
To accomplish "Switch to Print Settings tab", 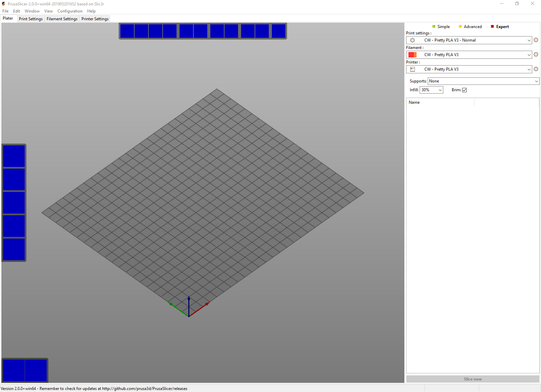I will (x=31, y=19).
